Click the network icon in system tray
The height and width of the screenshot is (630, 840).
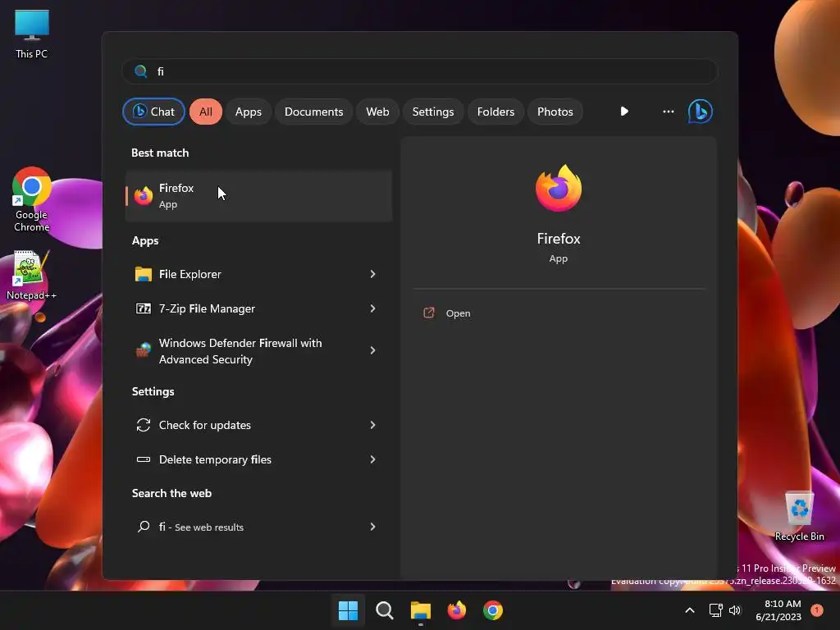715,610
